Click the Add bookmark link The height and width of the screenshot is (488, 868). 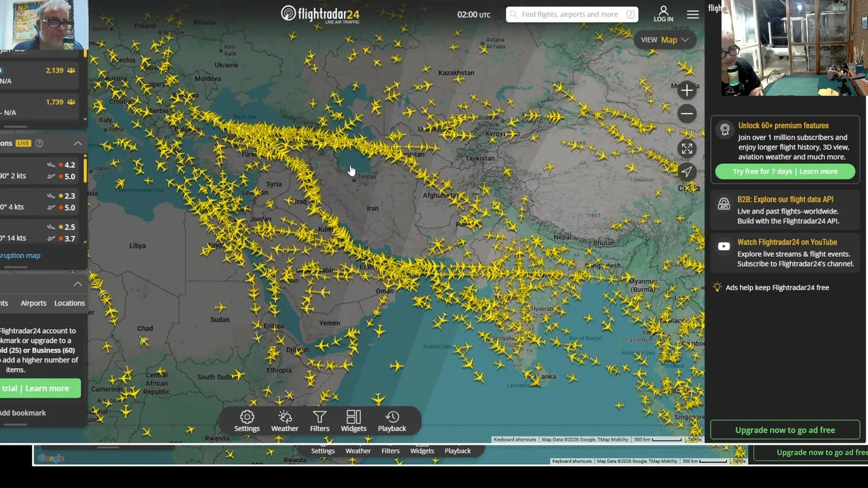click(23, 413)
